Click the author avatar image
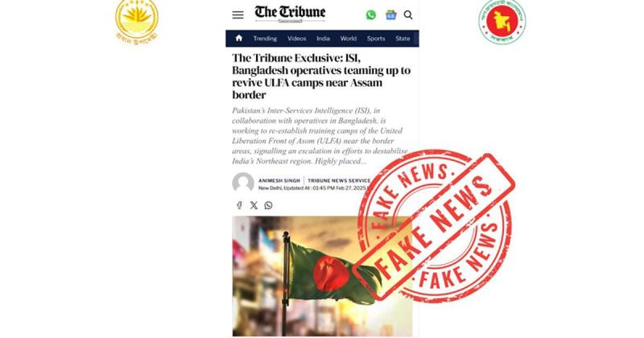 (243, 183)
